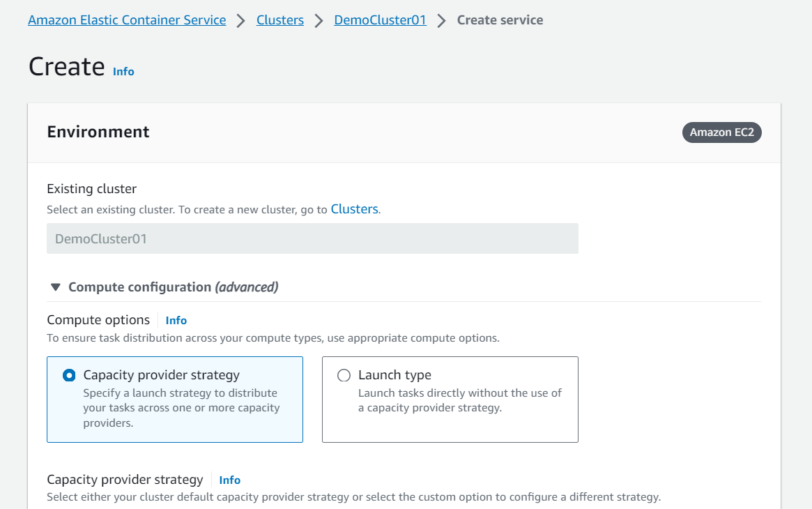
Task: Open DemoCluster01 breadcrumb link
Action: 380,20
